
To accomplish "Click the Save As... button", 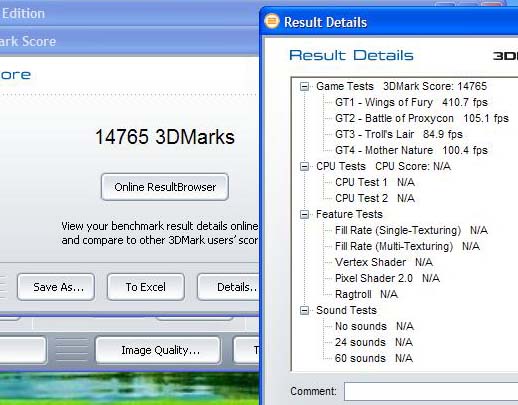I will pos(56,287).
